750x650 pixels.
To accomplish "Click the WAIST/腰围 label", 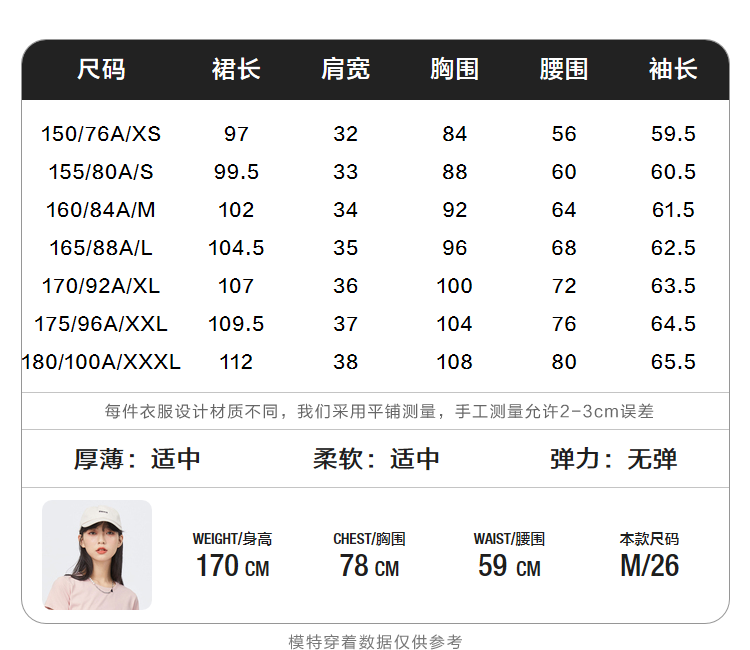I will [509, 539].
